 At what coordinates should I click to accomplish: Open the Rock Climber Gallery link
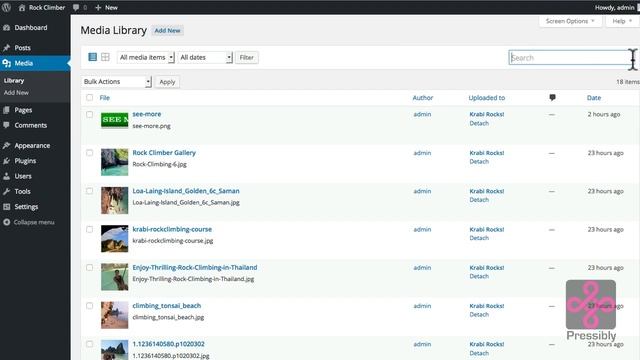click(x=164, y=153)
